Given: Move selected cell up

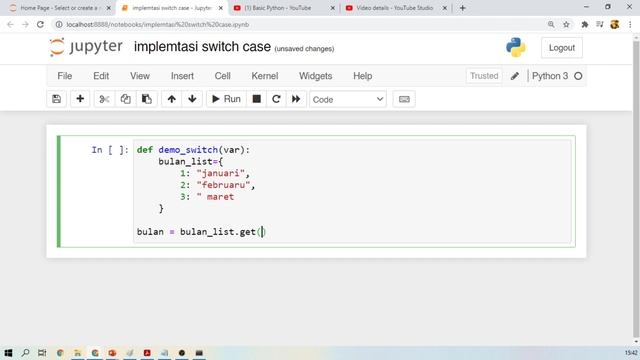Looking at the screenshot, I should tap(171, 99).
